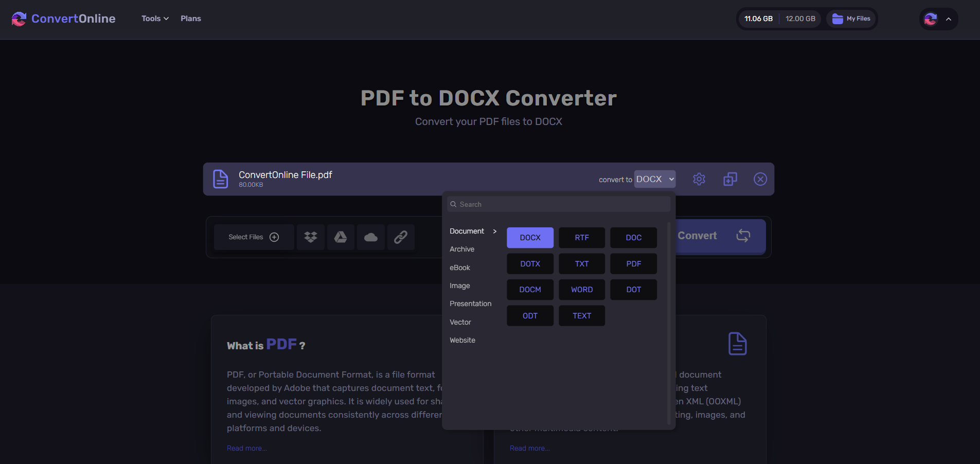Screen dimensions: 980x464
Task: Click the ConvertOnline logo
Action: click(x=63, y=19)
